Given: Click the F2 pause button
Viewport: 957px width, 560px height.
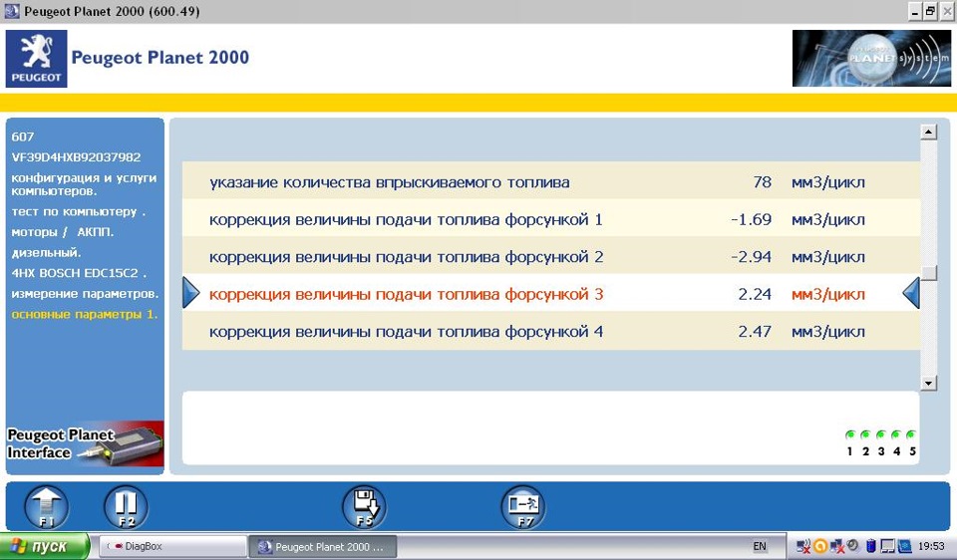Looking at the screenshot, I should click(126, 507).
